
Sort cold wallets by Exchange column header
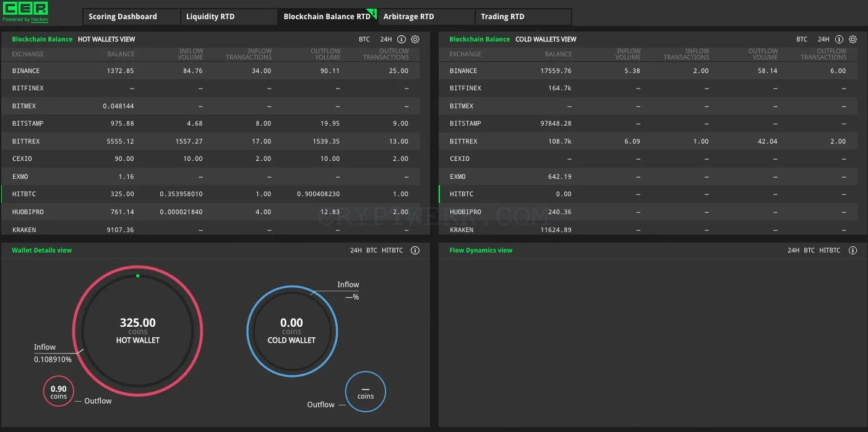click(465, 54)
